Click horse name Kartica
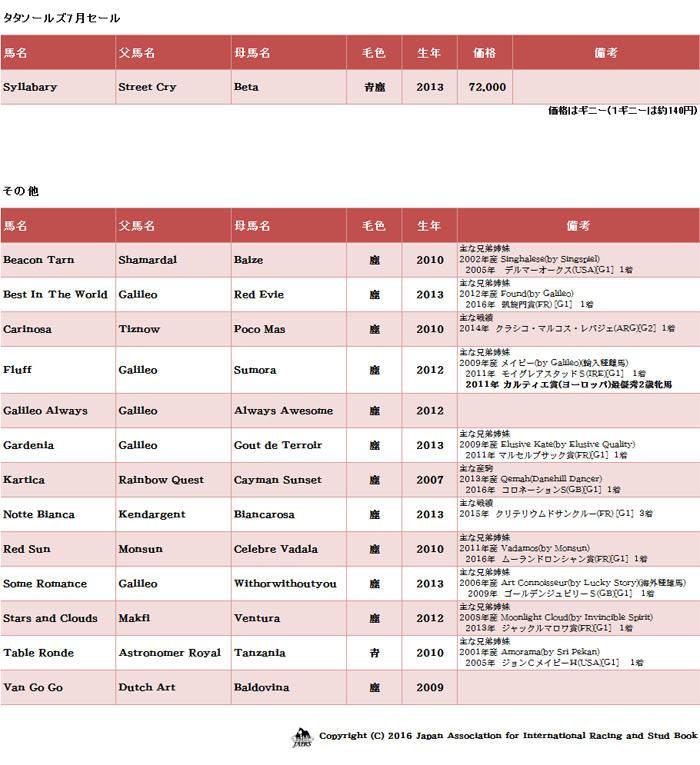The width and height of the screenshot is (700, 765). [x=24, y=480]
